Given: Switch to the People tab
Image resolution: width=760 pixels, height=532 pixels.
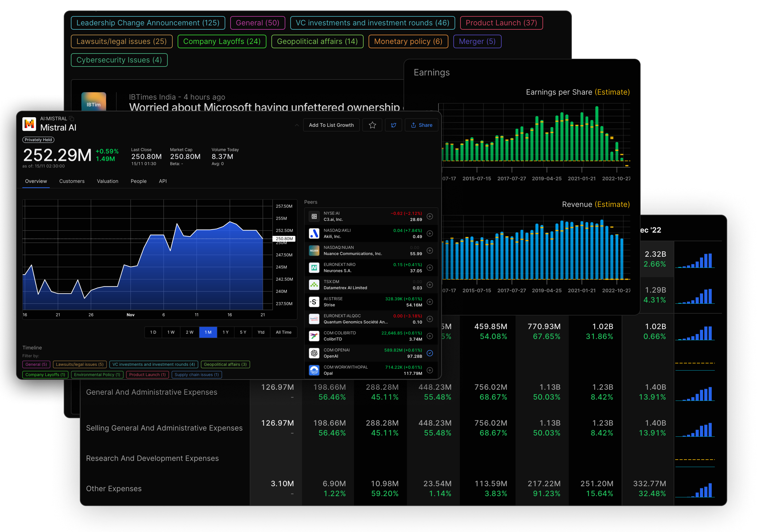Looking at the screenshot, I should (x=138, y=181).
